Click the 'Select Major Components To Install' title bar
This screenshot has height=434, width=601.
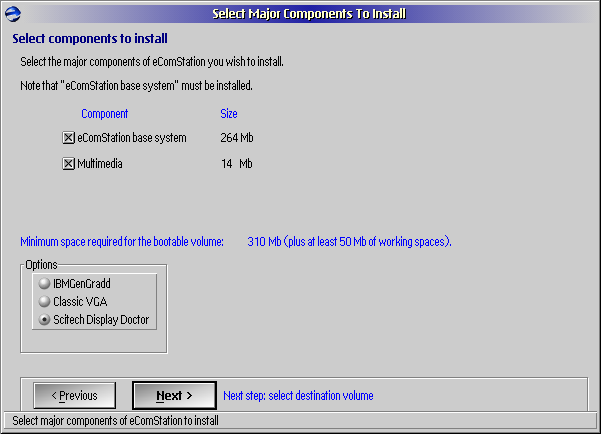tap(309, 14)
